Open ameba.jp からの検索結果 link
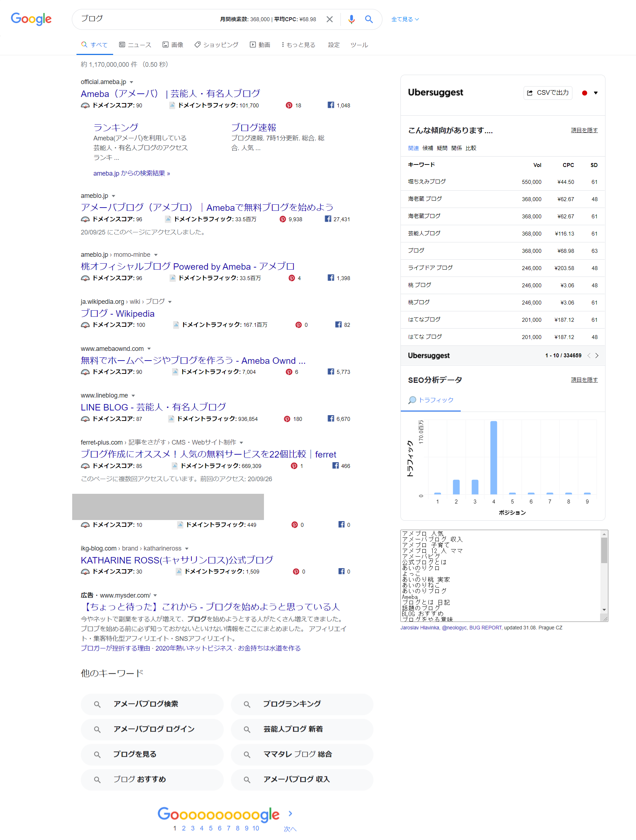 tap(131, 173)
